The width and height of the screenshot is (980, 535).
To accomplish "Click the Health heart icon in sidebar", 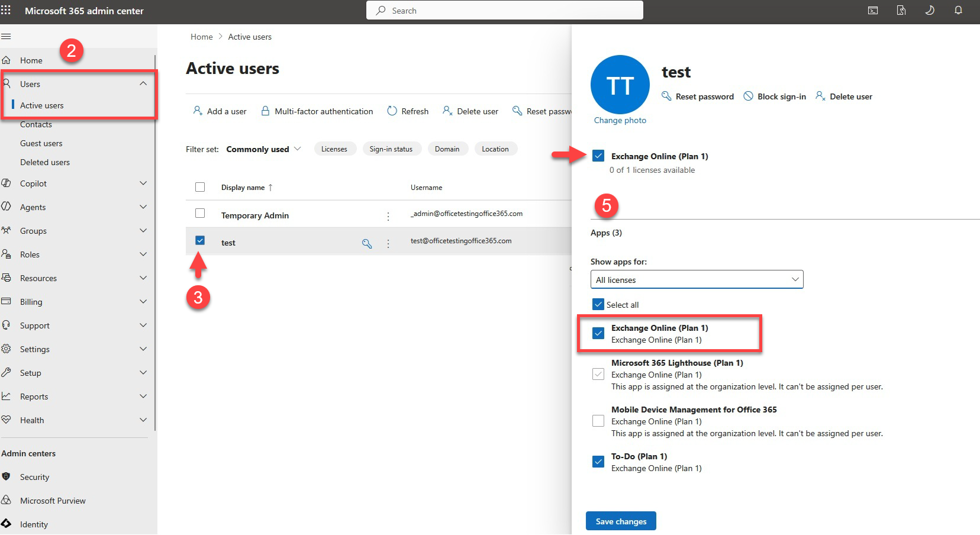I will (x=6, y=420).
